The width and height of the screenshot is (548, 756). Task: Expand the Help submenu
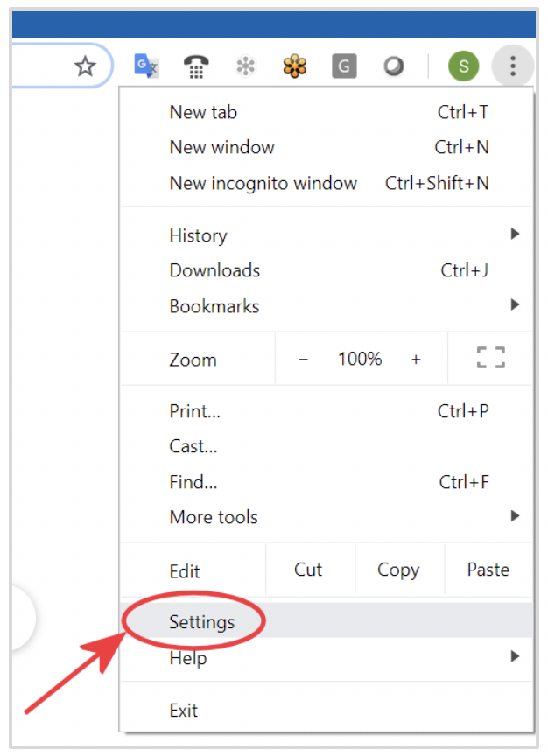(327, 656)
